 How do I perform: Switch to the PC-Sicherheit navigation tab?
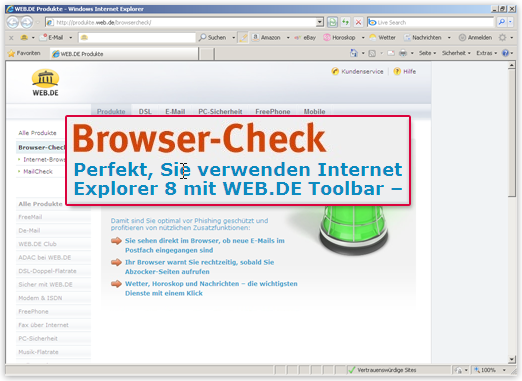[x=220, y=111]
